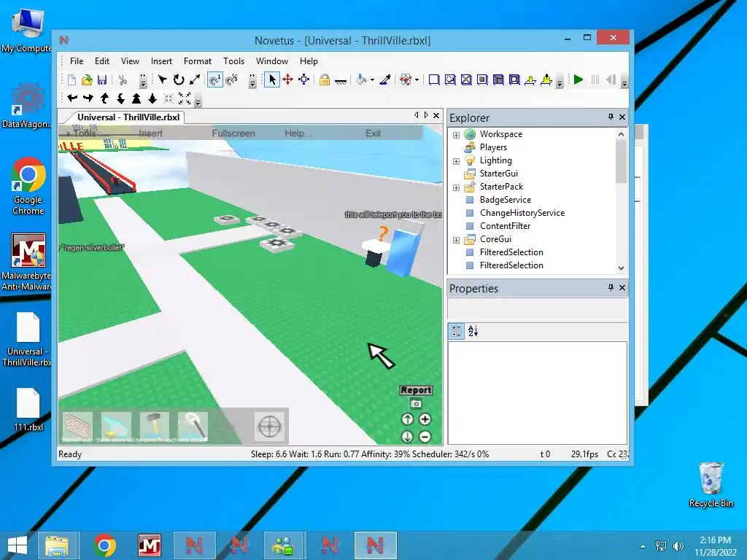Select the Rotate tool icon
The width and height of the screenshot is (747, 560).
coord(179,79)
